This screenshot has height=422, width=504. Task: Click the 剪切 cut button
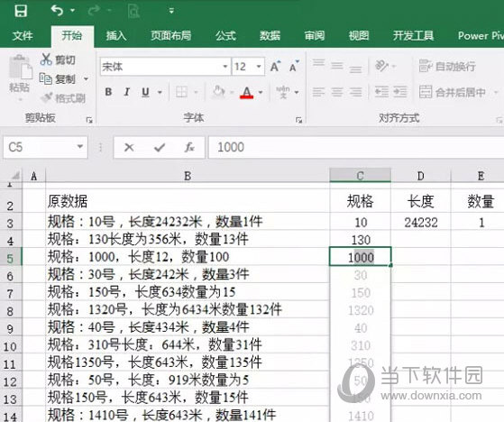pyautogui.click(x=59, y=60)
